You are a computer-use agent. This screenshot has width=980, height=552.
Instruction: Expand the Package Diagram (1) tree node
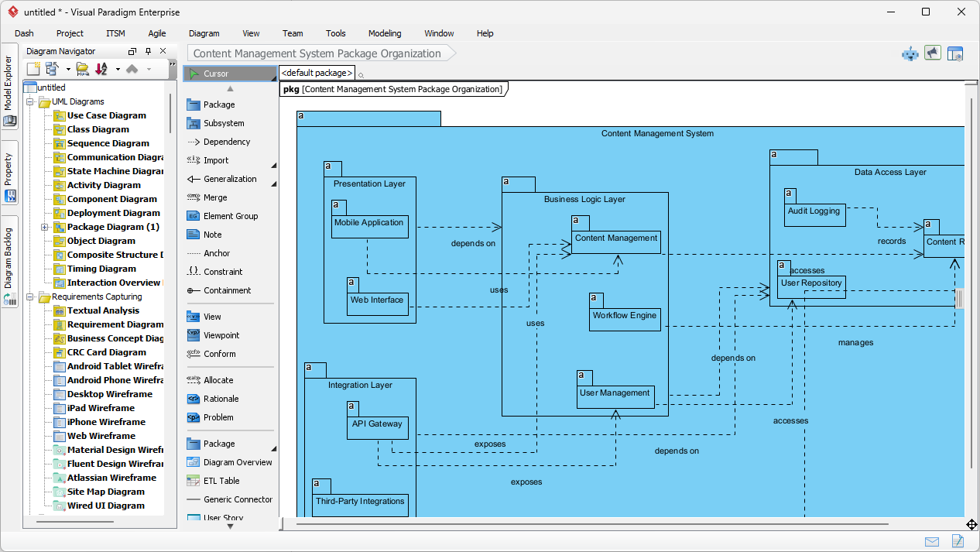click(44, 227)
